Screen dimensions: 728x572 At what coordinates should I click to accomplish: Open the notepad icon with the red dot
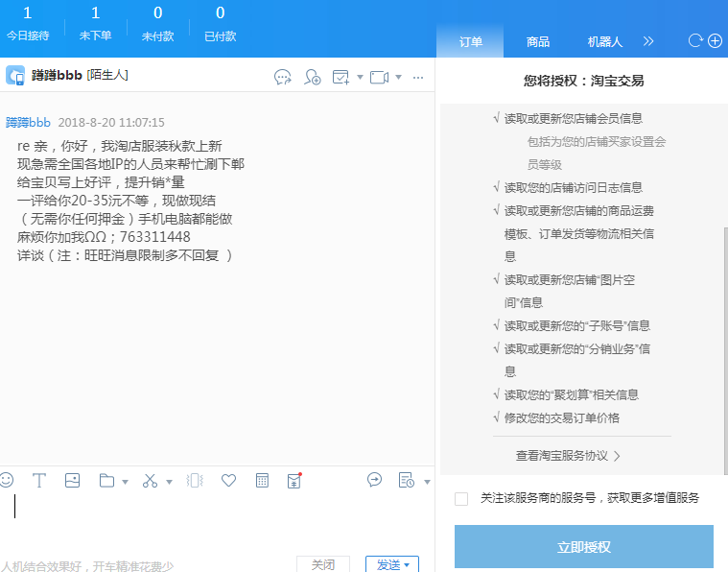click(x=294, y=481)
